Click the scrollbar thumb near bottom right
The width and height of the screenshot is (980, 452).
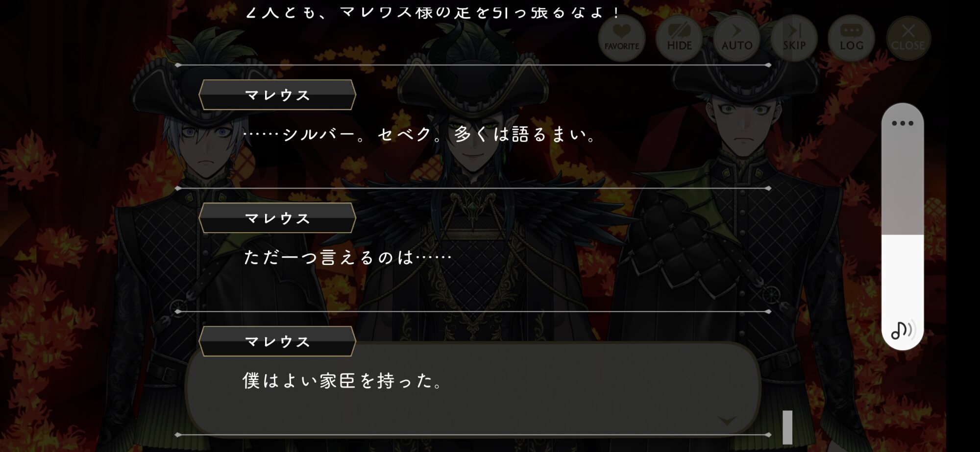[x=787, y=427]
